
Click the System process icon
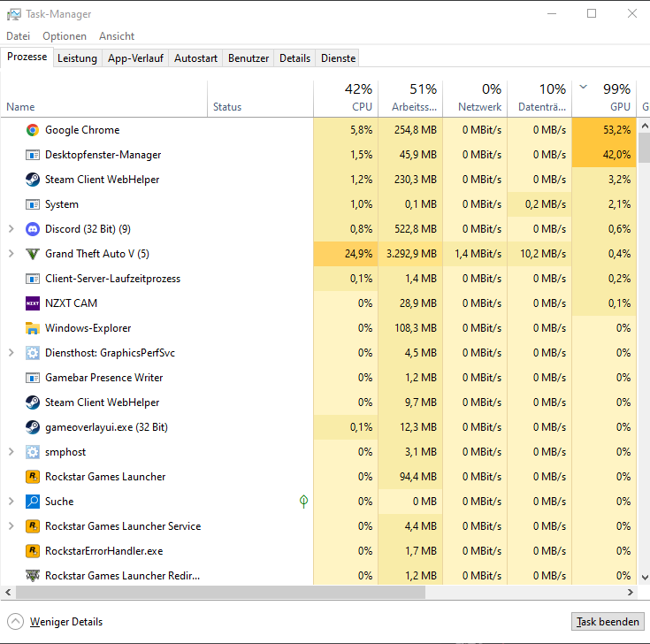pyautogui.click(x=33, y=204)
